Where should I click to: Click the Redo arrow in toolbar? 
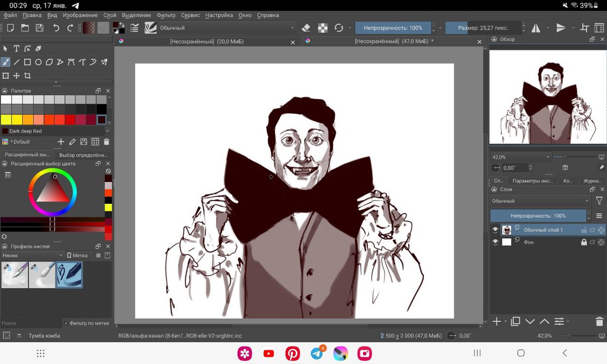pos(70,28)
